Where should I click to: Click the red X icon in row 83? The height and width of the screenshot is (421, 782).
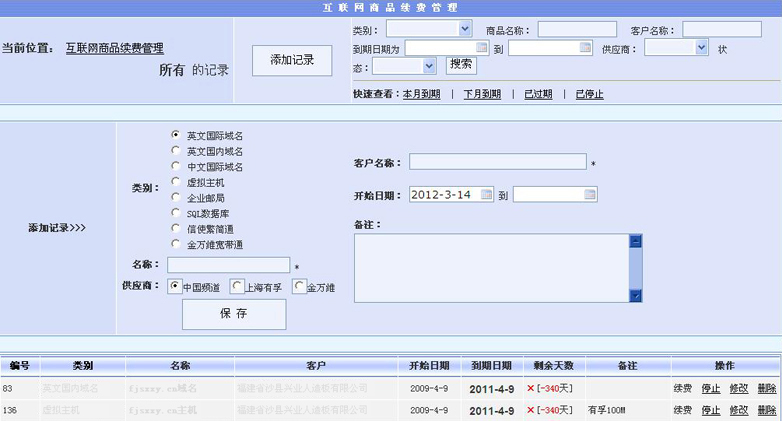coord(530,388)
